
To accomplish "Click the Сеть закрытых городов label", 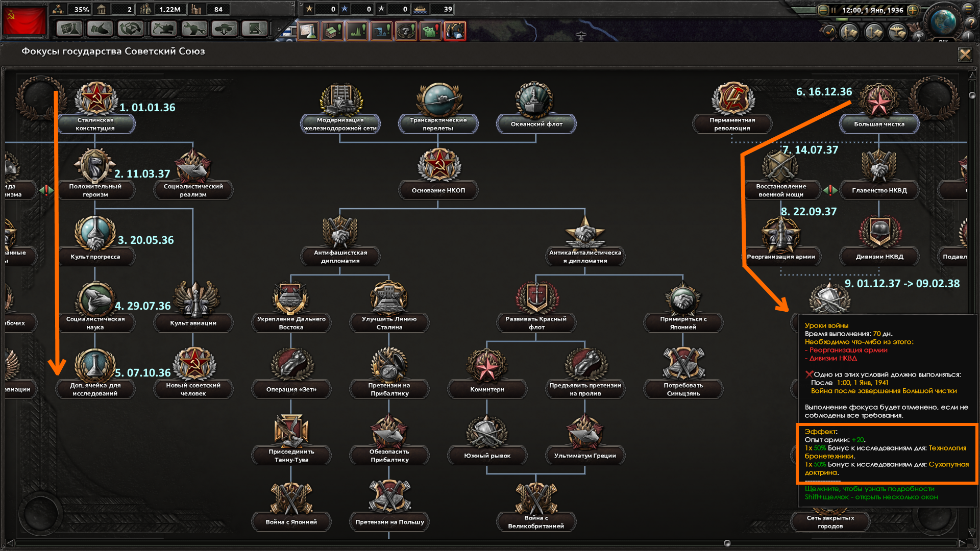I will click(830, 522).
